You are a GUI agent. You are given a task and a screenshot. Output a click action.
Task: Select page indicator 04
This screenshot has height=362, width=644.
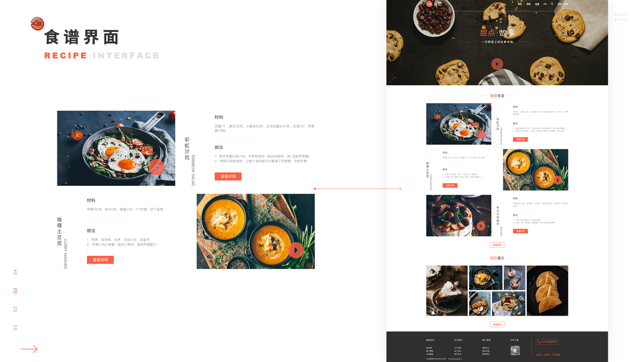point(15,272)
